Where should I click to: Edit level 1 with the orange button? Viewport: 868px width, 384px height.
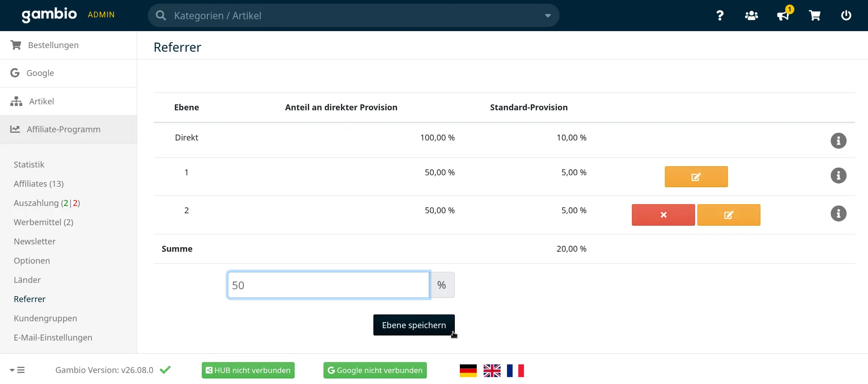click(696, 177)
